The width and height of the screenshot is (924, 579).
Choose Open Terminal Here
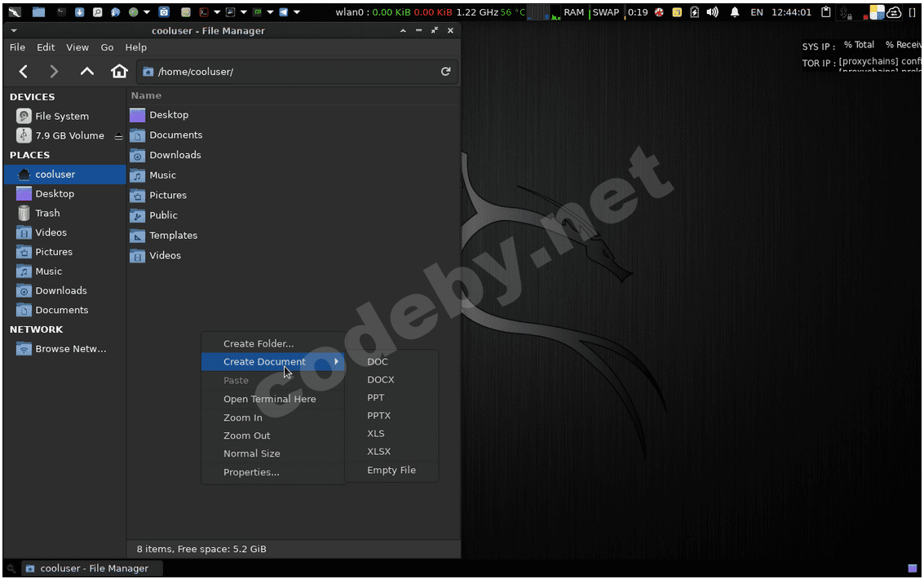[x=273, y=399]
